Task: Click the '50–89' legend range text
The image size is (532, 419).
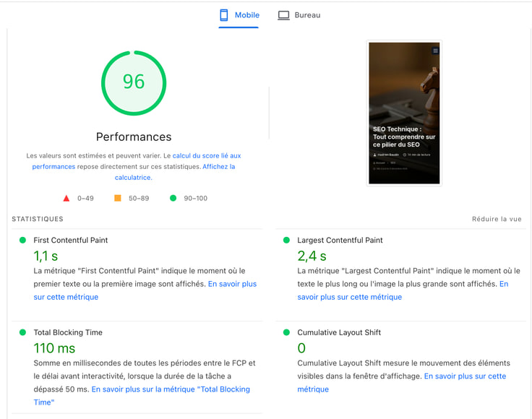Action: (139, 199)
